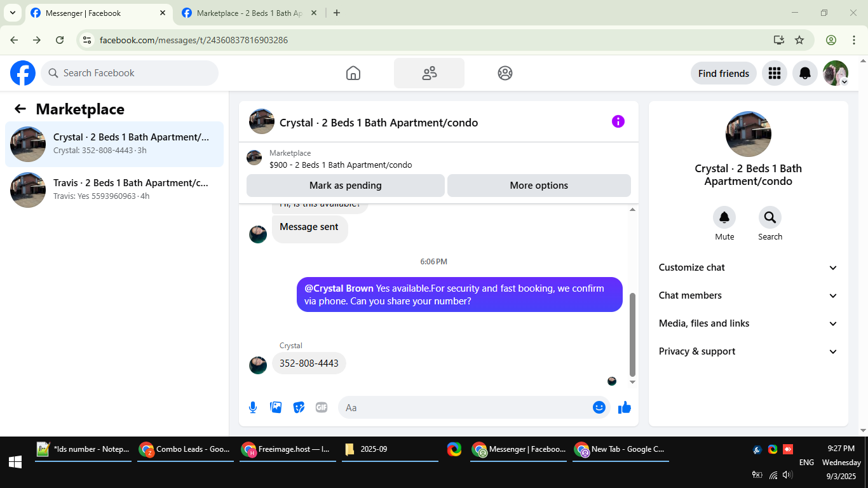Screen dimensions: 868x488
Task: Open Freeimage.host Chrome window in taskbar
Action: coord(288,449)
